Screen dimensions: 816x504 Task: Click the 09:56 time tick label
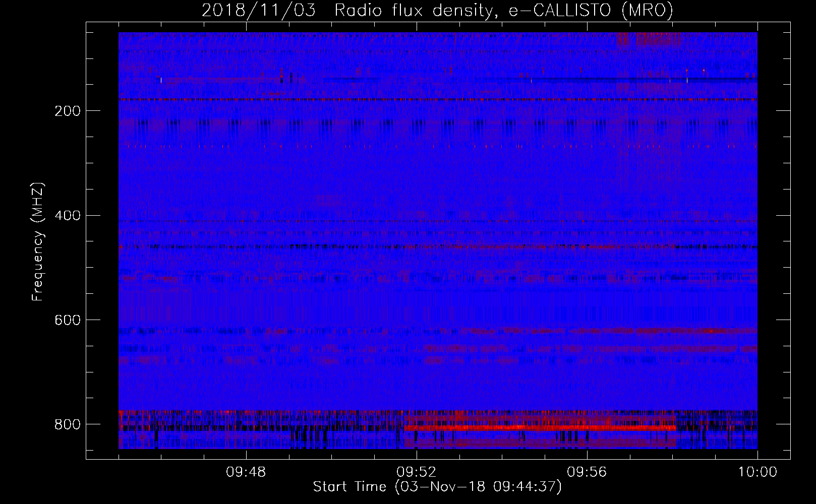[x=587, y=472]
